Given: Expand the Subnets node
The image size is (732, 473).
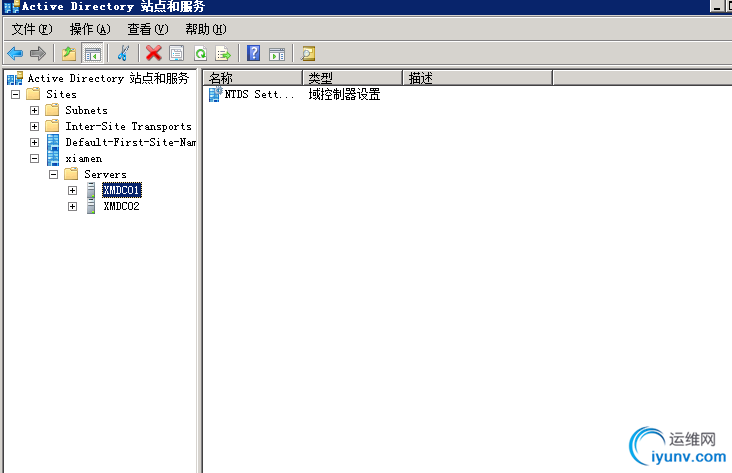Looking at the screenshot, I should pyautogui.click(x=34, y=111).
